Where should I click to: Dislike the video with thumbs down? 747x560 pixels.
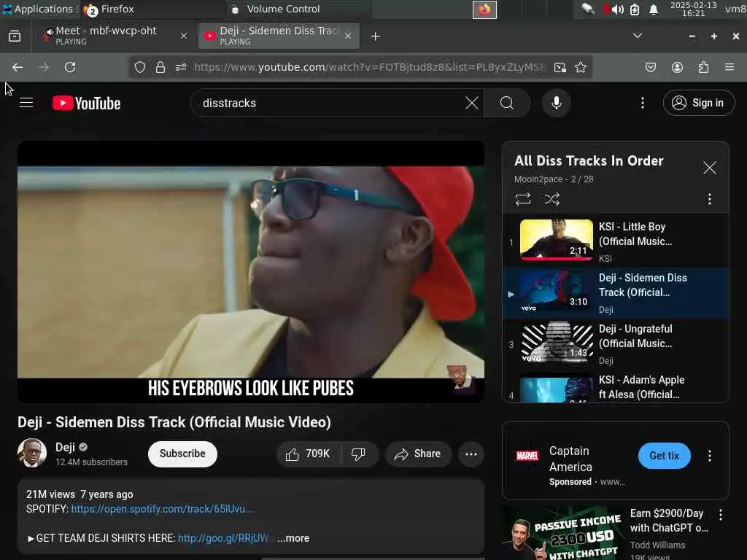[359, 454]
